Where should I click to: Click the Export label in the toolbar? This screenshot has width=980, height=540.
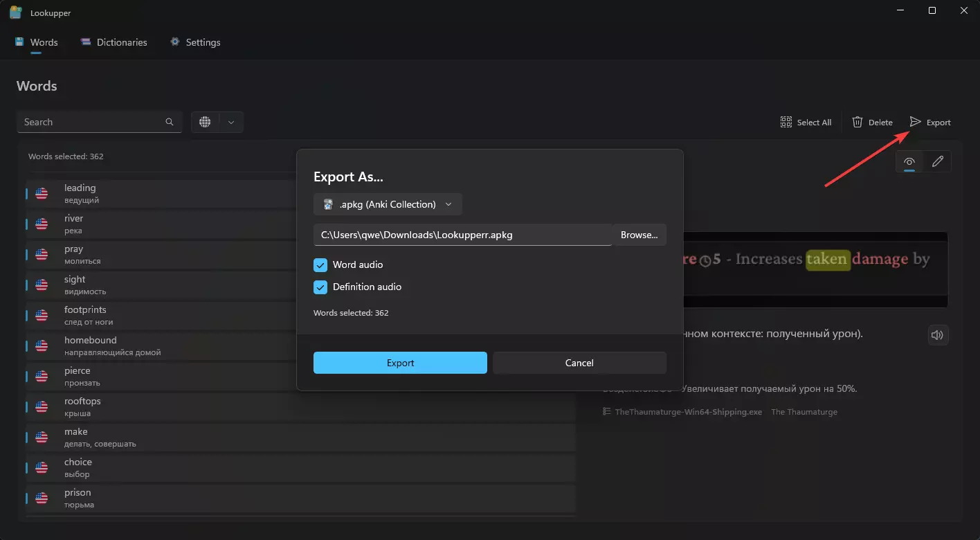click(938, 123)
